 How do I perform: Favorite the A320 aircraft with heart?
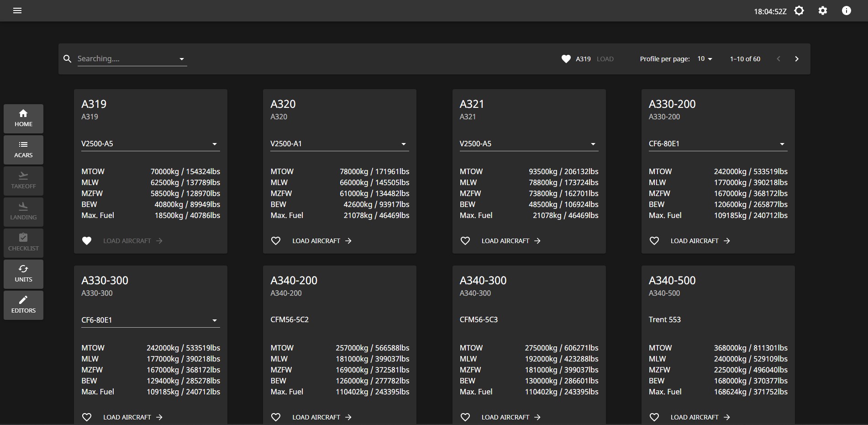[x=276, y=241]
